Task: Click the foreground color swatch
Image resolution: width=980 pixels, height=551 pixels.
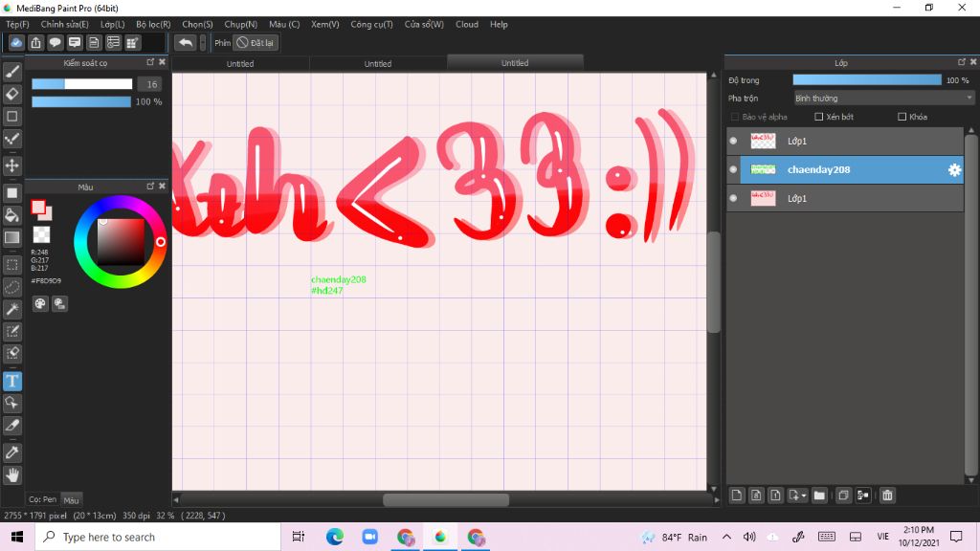Action: (x=38, y=208)
